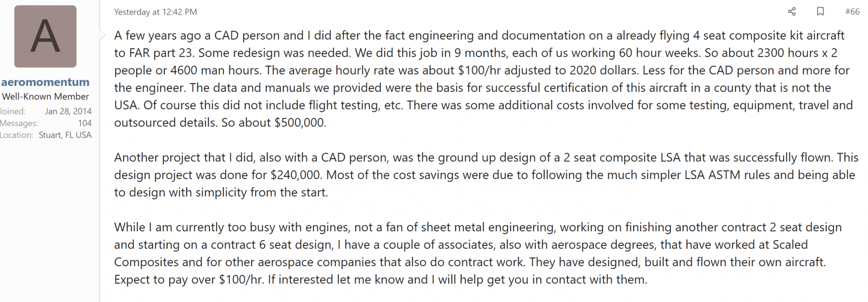Click the message count 104
Image resolution: width=868 pixels, height=302 pixels.
[85, 123]
